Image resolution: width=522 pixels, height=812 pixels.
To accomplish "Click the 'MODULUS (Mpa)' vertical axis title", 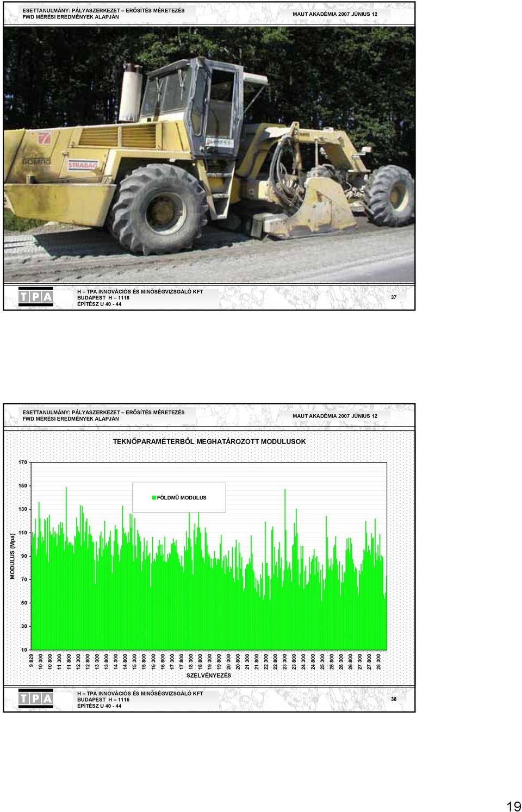I will pyautogui.click(x=13, y=556).
